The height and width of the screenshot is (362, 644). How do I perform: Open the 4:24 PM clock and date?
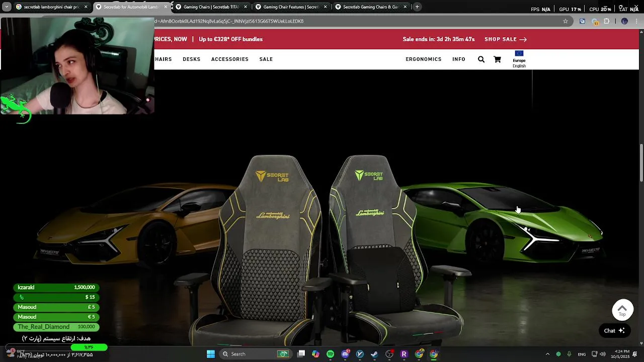point(620,354)
